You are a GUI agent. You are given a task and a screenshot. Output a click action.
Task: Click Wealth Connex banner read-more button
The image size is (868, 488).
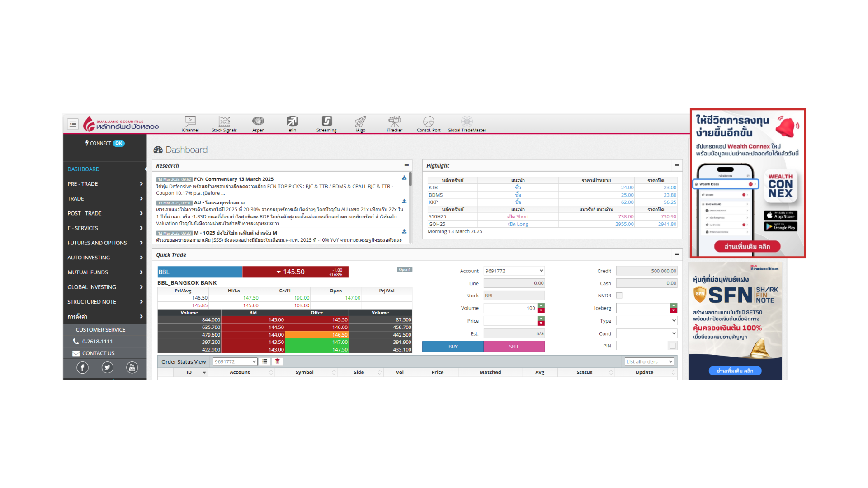tap(748, 246)
